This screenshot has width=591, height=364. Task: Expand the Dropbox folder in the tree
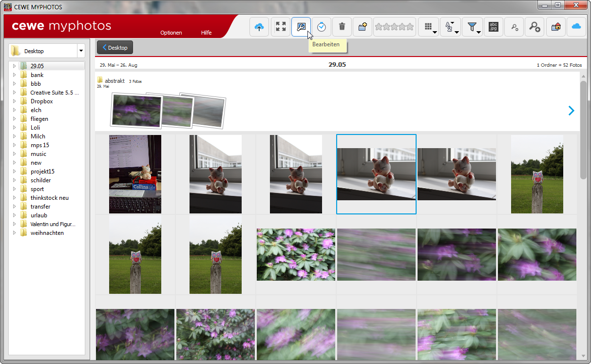click(x=15, y=101)
